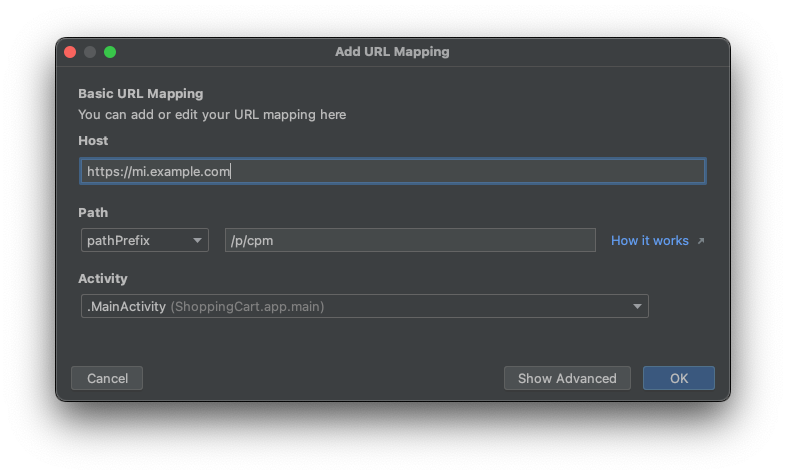
Task: Click the green maximize window button
Action: point(110,52)
